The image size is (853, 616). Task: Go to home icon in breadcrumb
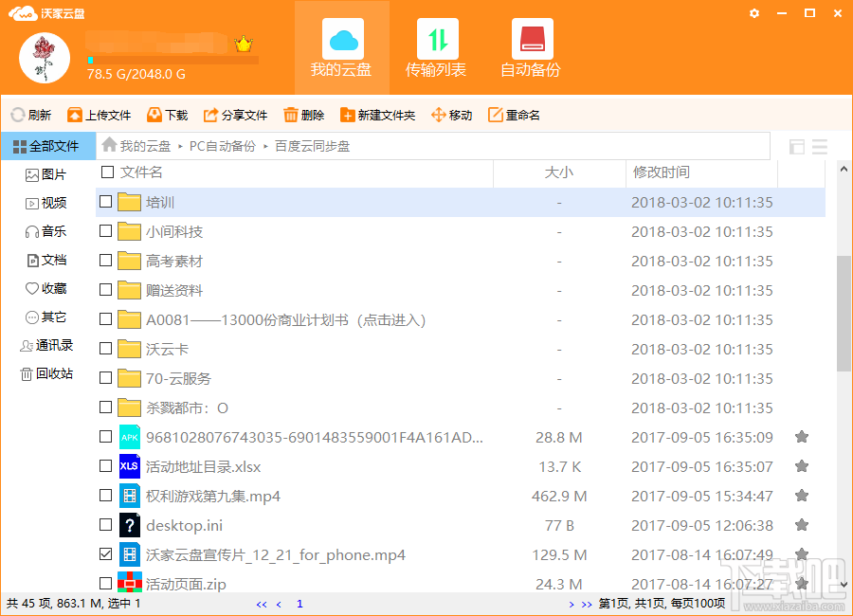pos(109,145)
